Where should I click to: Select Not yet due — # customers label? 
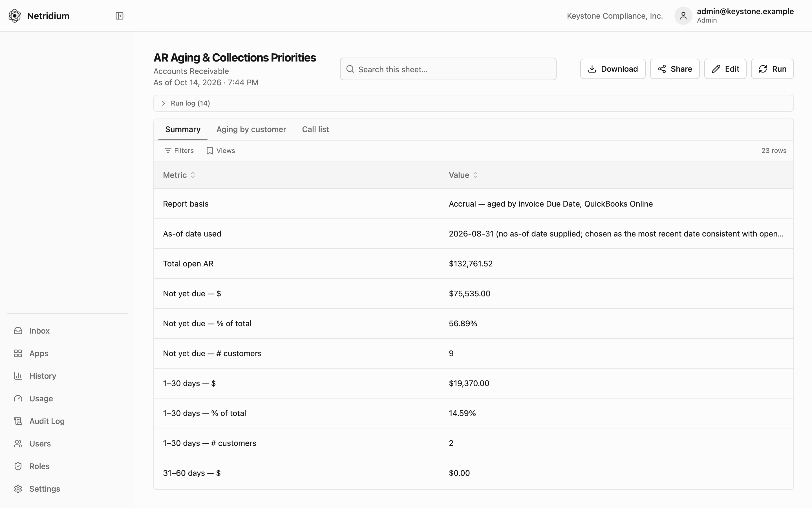pos(212,353)
